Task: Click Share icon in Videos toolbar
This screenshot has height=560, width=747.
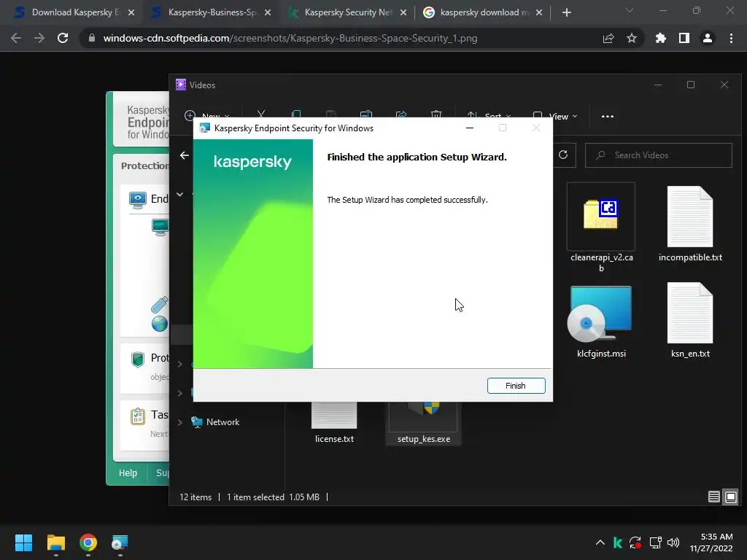Action: [x=401, y=114]
